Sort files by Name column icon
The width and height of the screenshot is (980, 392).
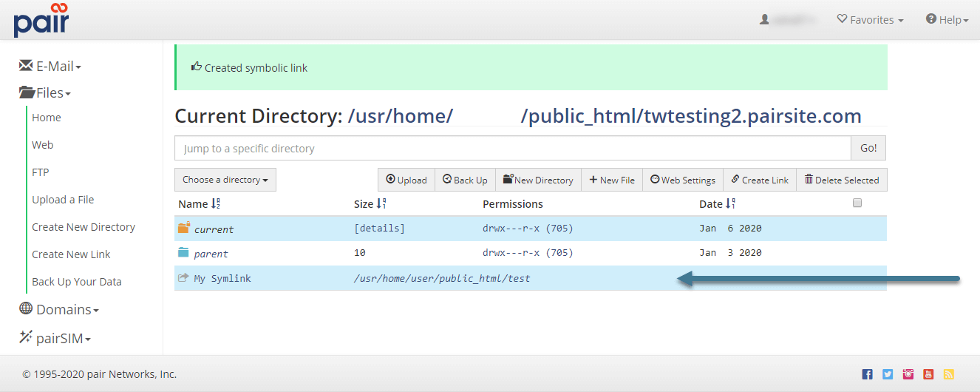coord(216,203)
